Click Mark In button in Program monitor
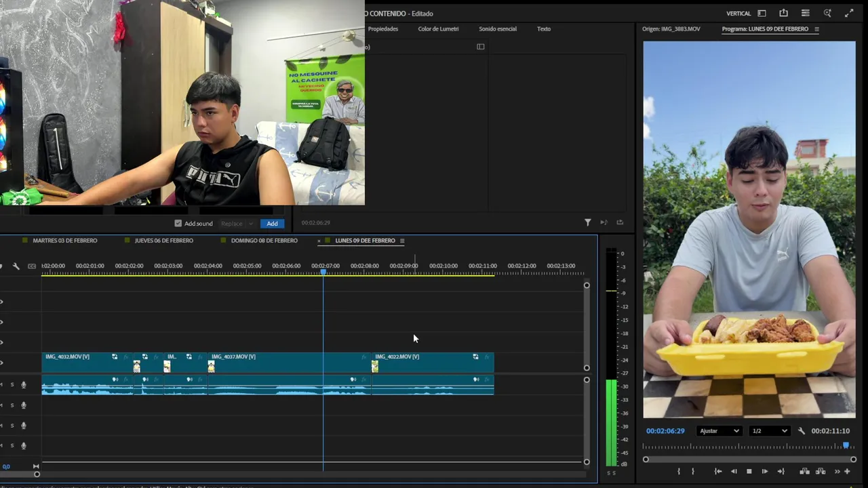868x488 pixels. [x=679, y=472]
